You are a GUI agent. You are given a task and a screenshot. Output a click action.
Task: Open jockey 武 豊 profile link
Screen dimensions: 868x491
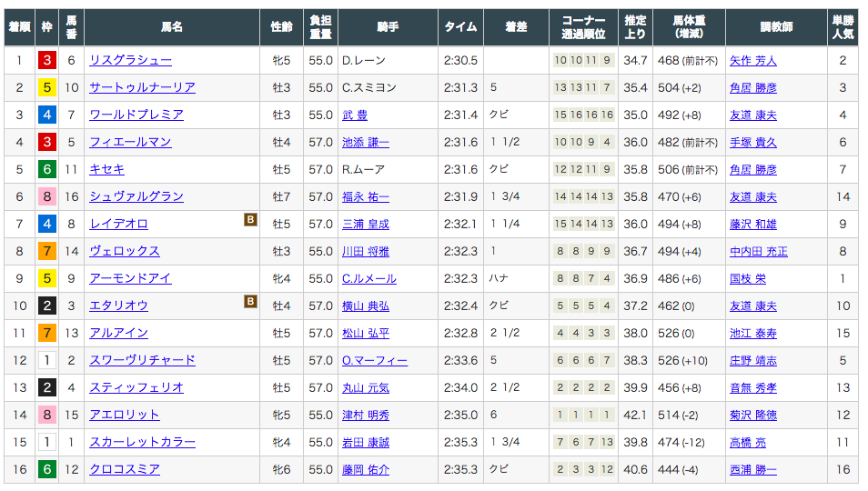(355, 115)
